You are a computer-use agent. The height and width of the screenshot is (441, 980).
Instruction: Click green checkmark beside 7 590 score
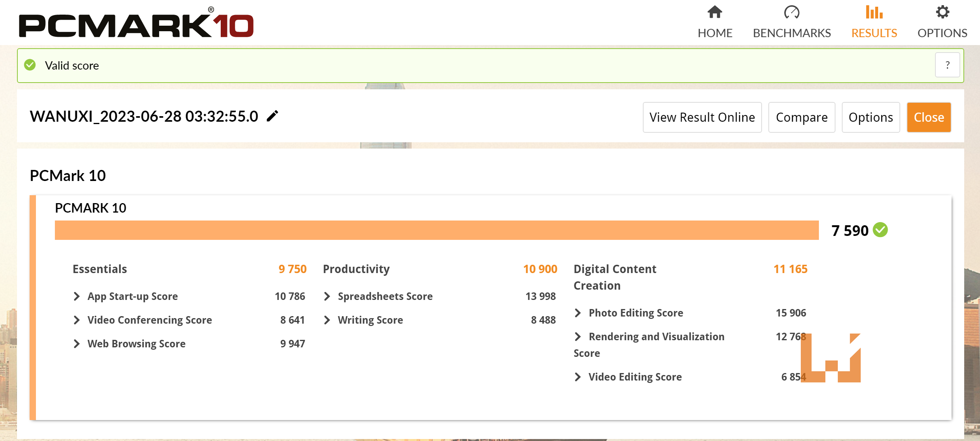click(x=880, y=230)
